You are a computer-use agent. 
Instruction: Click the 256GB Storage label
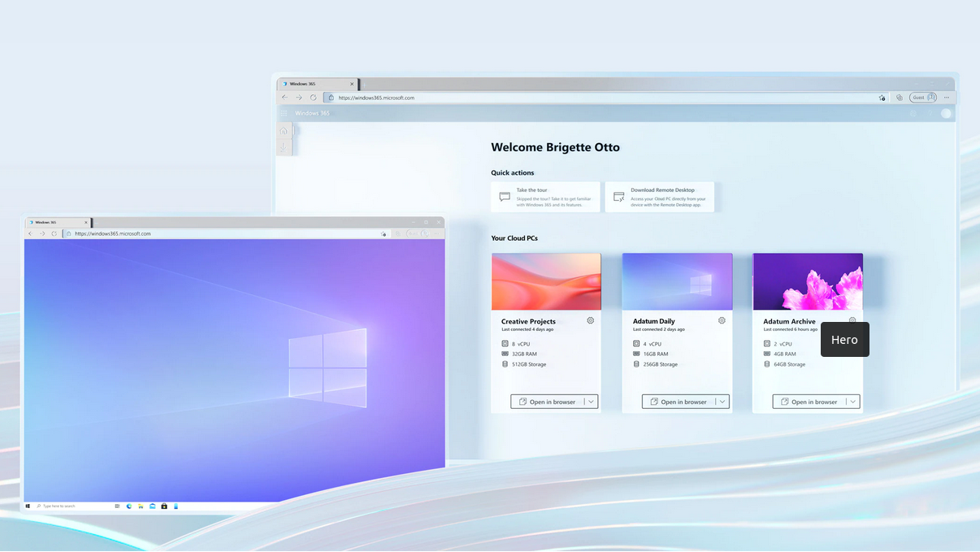(661, 364)
